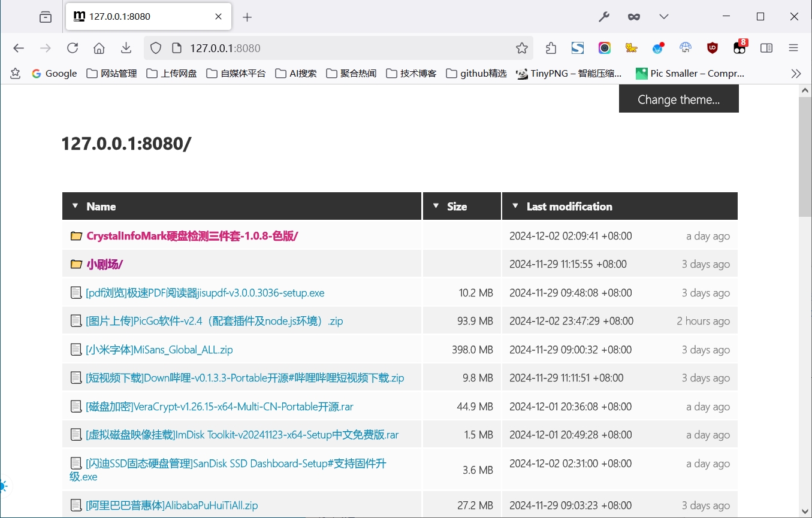Click the infinity private-mode icon beside wrench

[633, 16]
